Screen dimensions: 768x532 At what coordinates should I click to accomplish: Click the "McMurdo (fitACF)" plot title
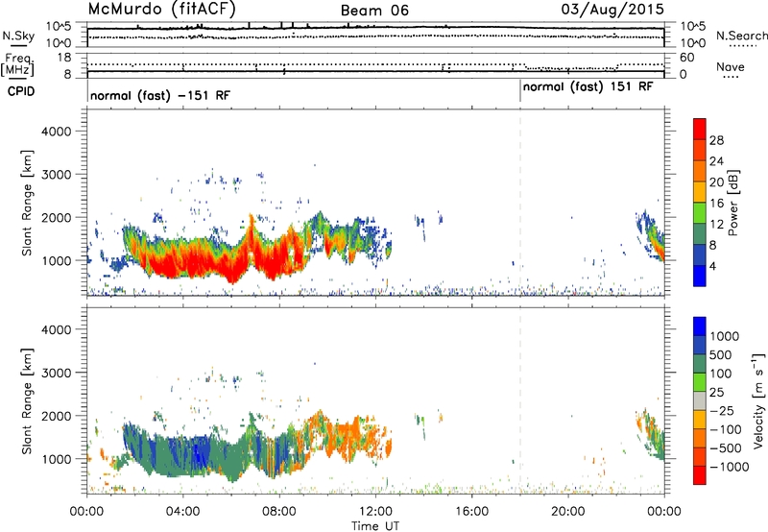click(x=162, y=10)
